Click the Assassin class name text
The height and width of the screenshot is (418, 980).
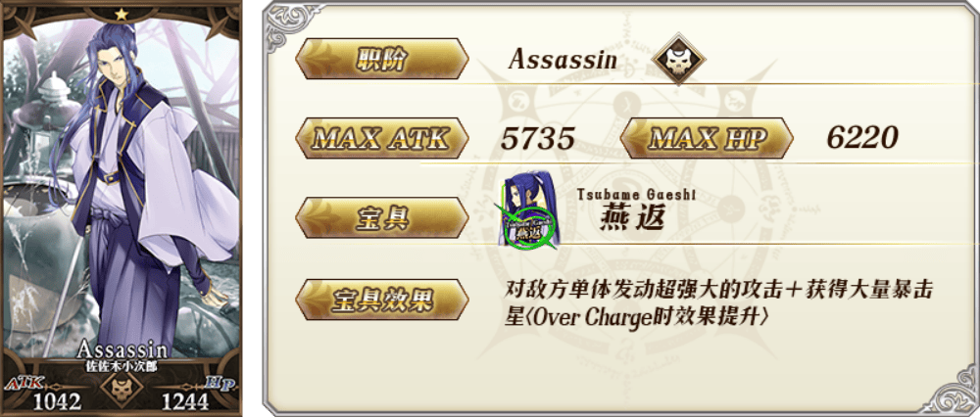[563, 60]
